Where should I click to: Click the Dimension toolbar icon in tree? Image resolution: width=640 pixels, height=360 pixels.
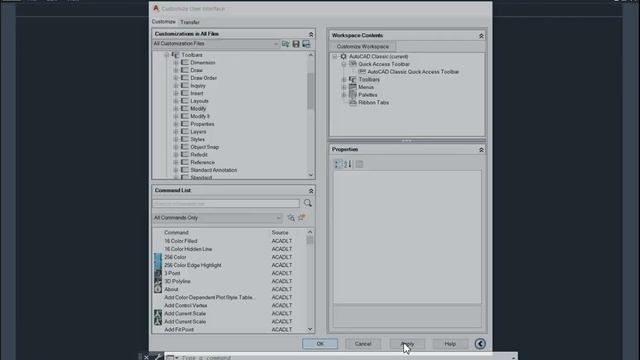point(184,62)
